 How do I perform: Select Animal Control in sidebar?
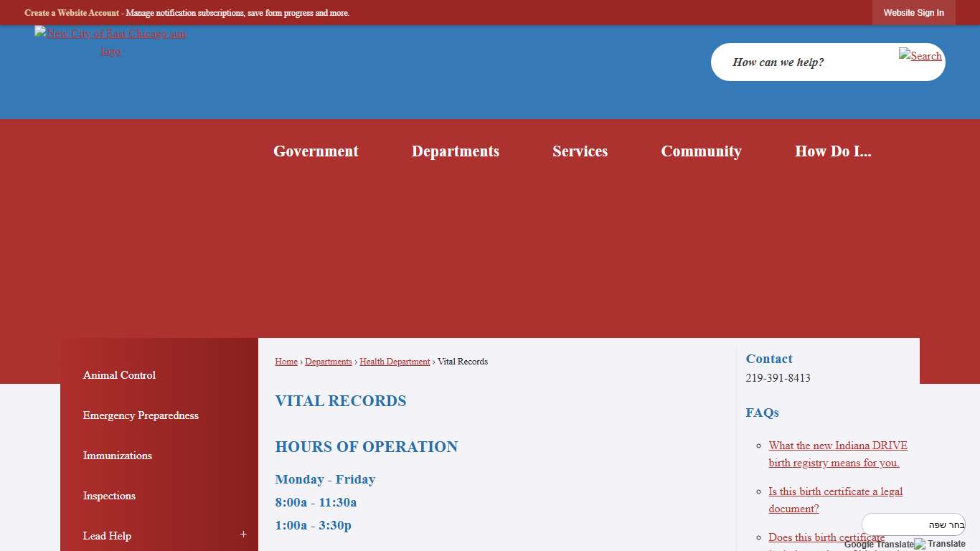pyautogui.click(x=119, y=375)
